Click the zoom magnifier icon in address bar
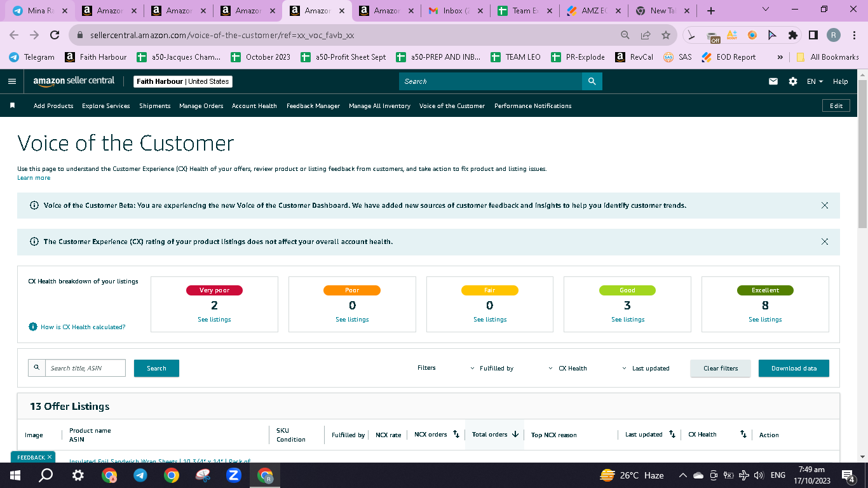The height and width of the screenshot is (488, 868). 625,35
